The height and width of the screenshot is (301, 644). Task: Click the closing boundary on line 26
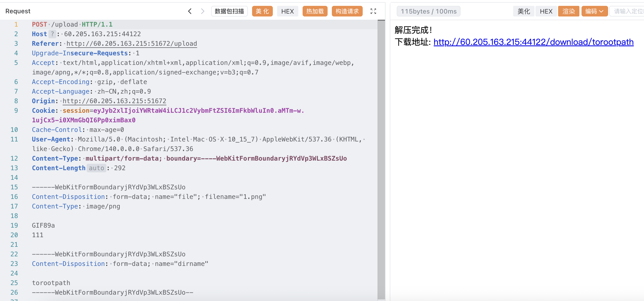[x=112, y=292]
